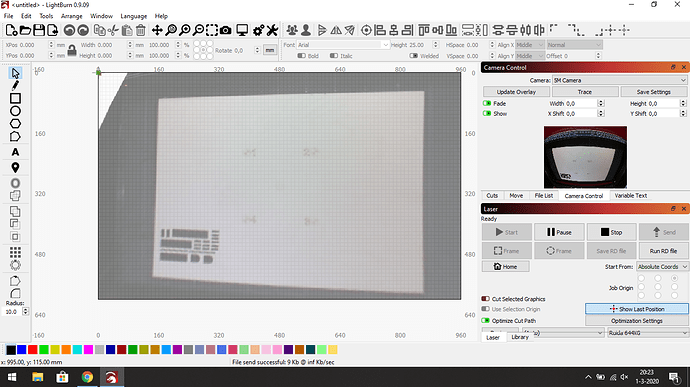Viewport: 690px width, 387px height.
Task: Open the File menu
Action: point(8,16)
